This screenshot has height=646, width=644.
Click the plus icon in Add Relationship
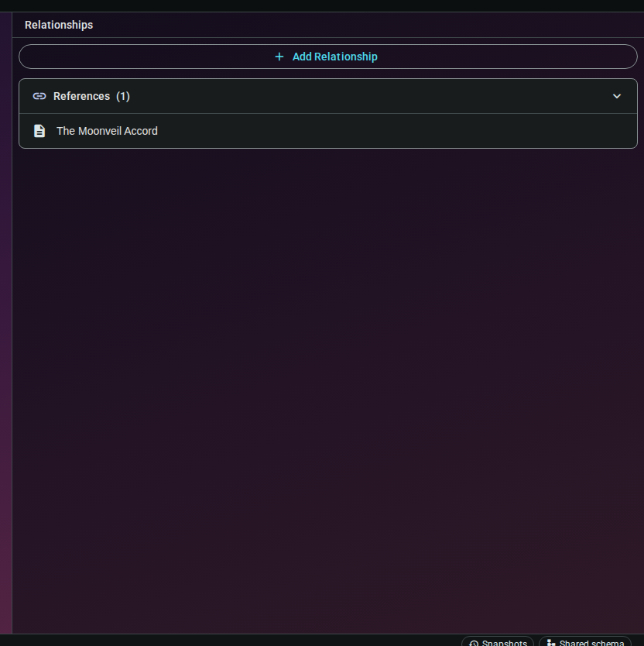pyautogui.click(x=279, y=57)
